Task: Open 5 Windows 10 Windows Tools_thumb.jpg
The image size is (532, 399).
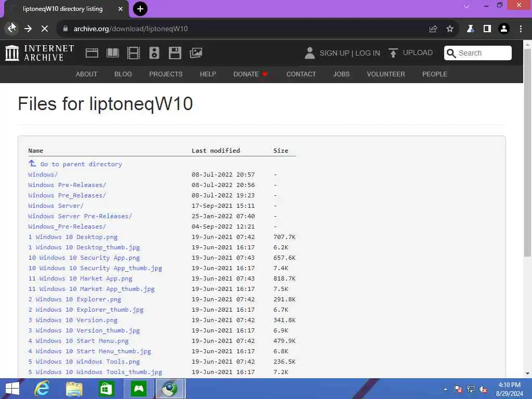Action: [96, 372]
